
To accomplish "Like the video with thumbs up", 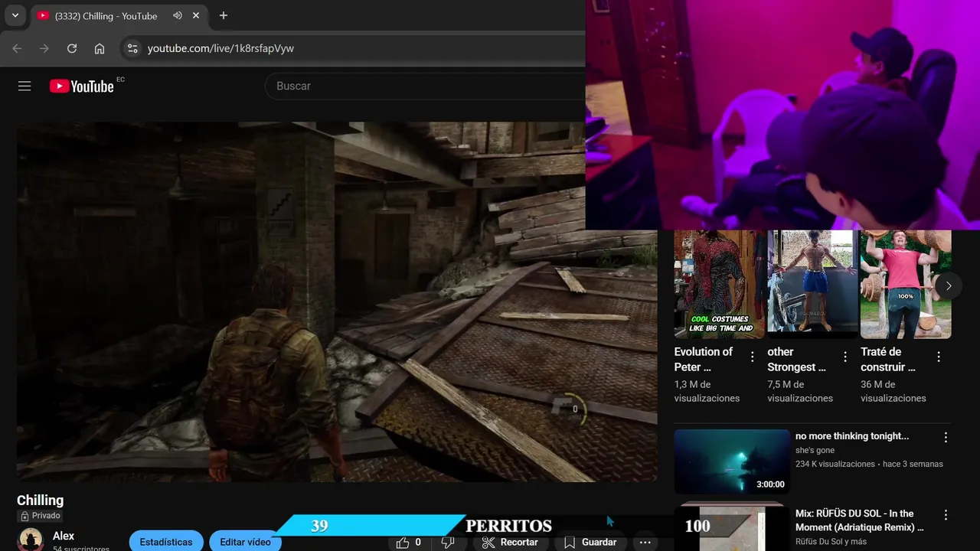I will point(408,542).
